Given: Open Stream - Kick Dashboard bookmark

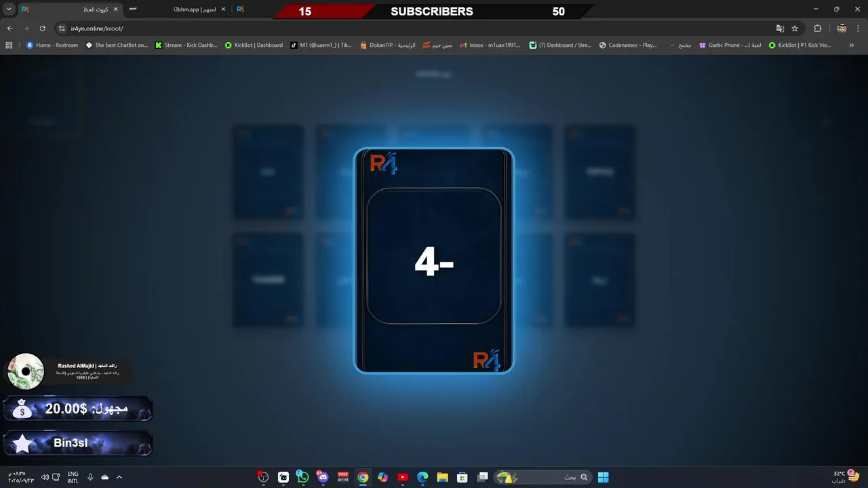Looking at the screenshot, I should pos(186,45).
